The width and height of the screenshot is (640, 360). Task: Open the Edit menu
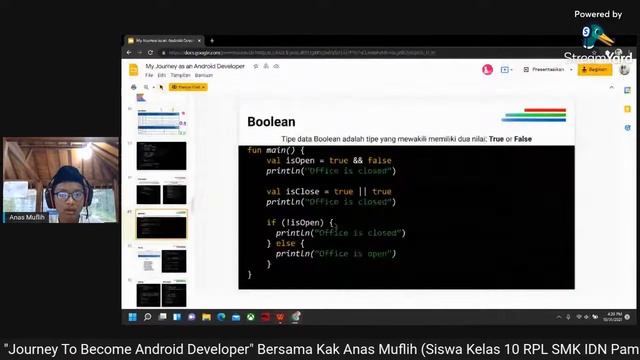click(x=162, y=76)
